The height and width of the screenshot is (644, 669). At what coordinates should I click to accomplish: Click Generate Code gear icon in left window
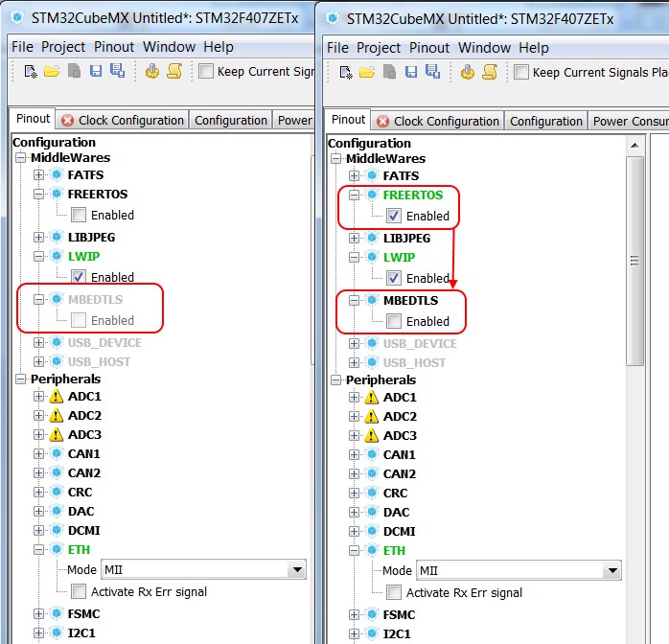point(151,71)
